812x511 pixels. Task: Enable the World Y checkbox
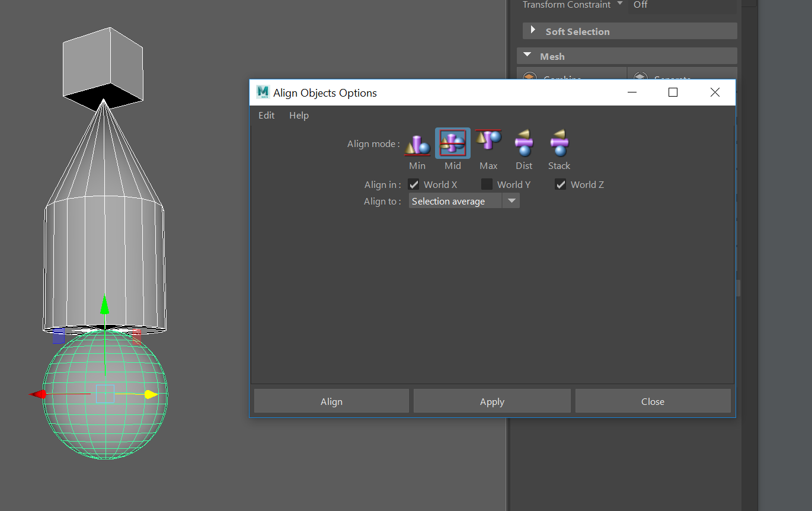487,184
